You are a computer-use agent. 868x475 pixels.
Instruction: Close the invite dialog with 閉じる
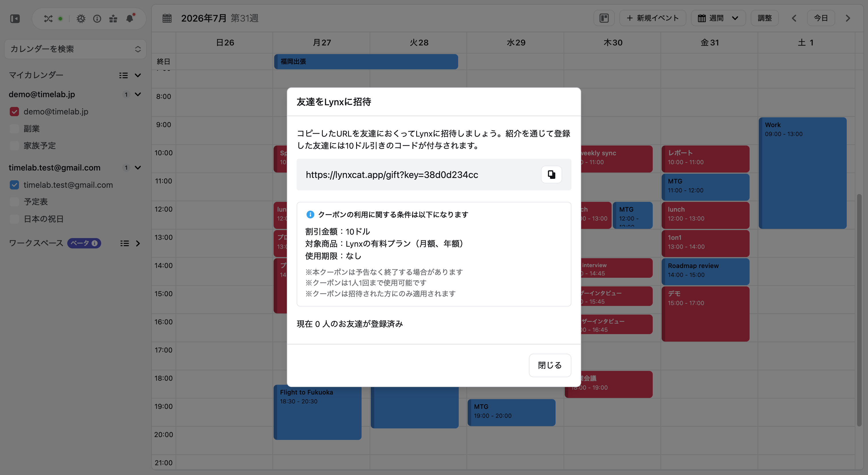pyautogui.click(x=550, y=365)
